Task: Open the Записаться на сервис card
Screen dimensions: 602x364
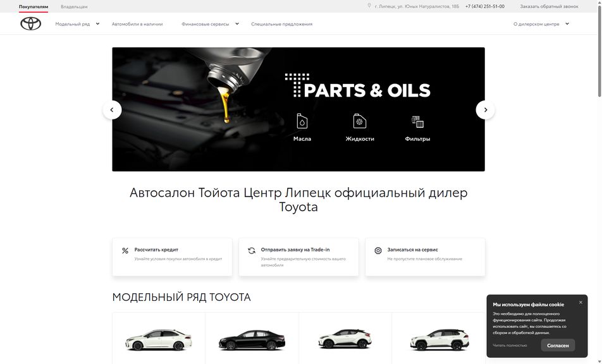Action: pos(425,257)
